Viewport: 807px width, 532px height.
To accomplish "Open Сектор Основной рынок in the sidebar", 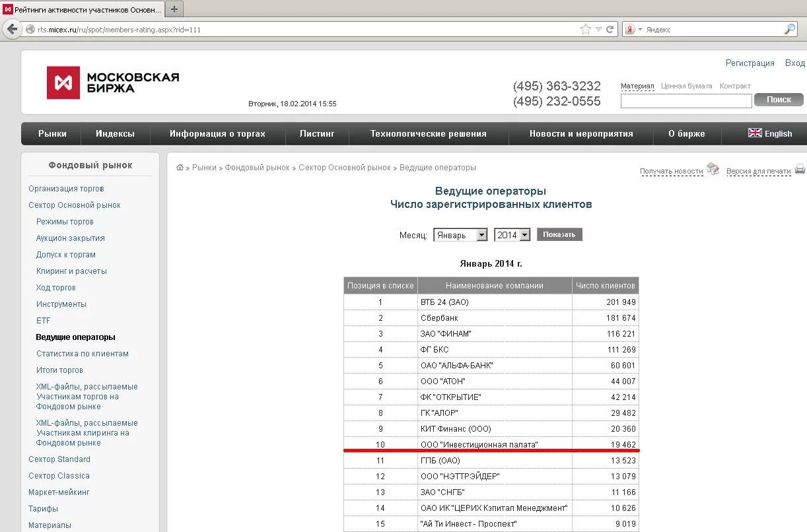I will (75, 205).
